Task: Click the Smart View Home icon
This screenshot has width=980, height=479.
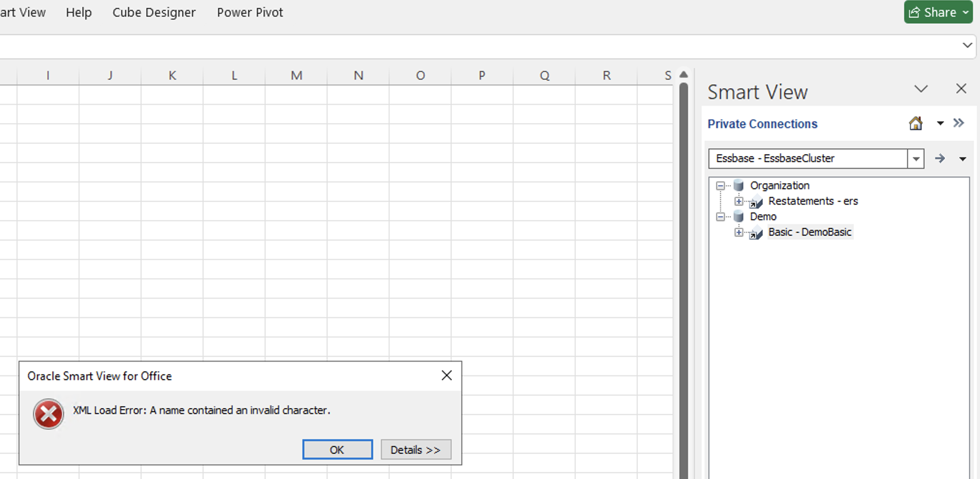Action: [x=916, y=123]
